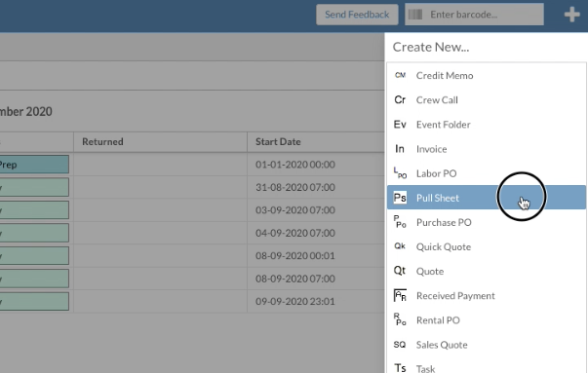This screenshot has height=373, width=588.
Task: Click start date 03-09-2020 07:00
Action: pos(295,210)
